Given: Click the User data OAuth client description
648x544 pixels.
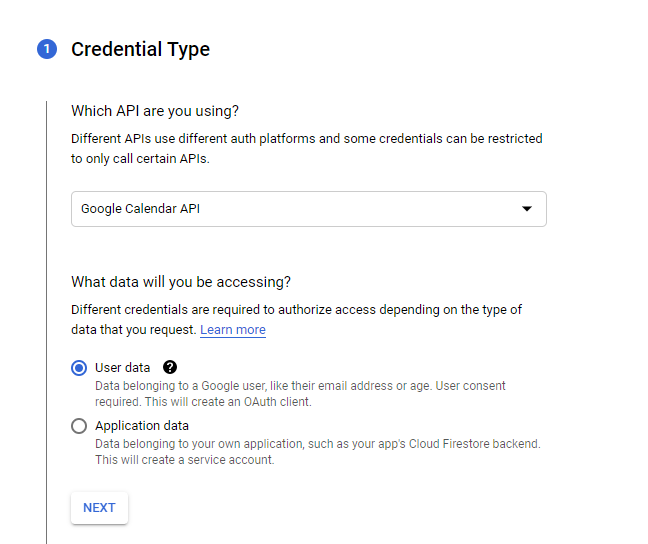Looking at the screenshot, I should pyautogui.click(x=300, y=394).
